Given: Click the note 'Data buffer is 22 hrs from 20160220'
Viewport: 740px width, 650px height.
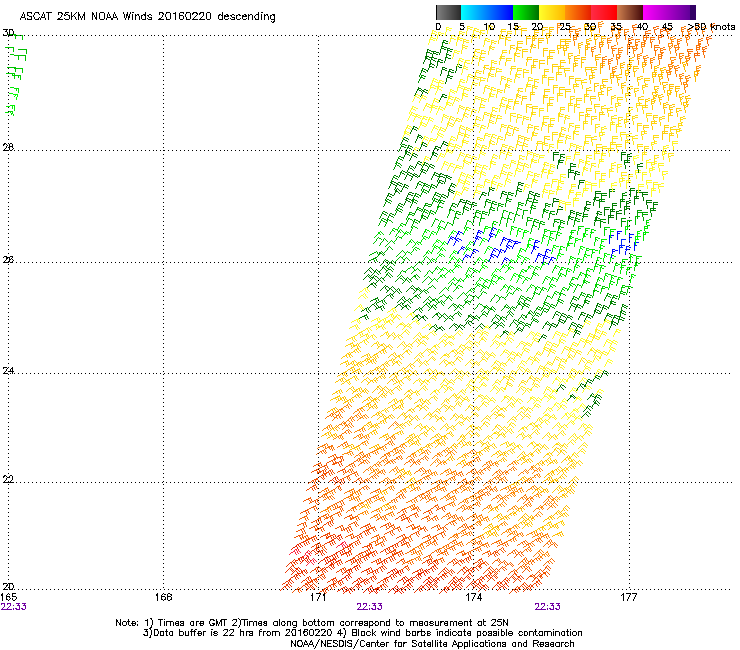Looking at the screenshot, I should pos(241,633).
